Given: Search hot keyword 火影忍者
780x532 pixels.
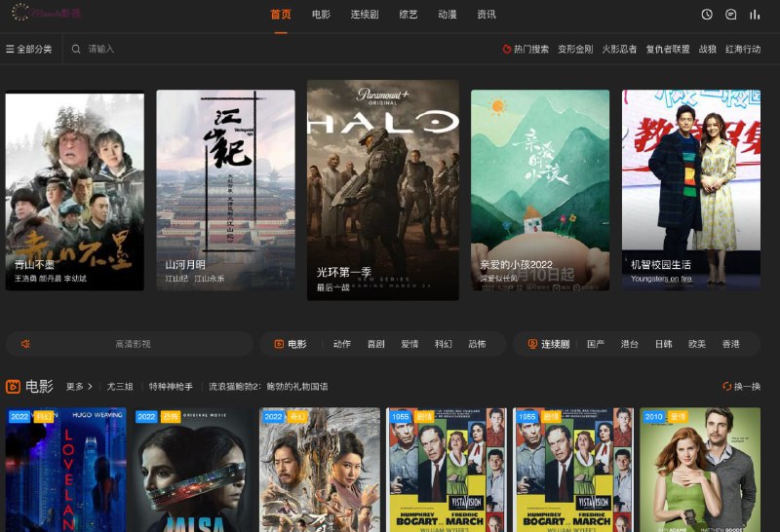Looking at the screenshot, I should (619, 49).
